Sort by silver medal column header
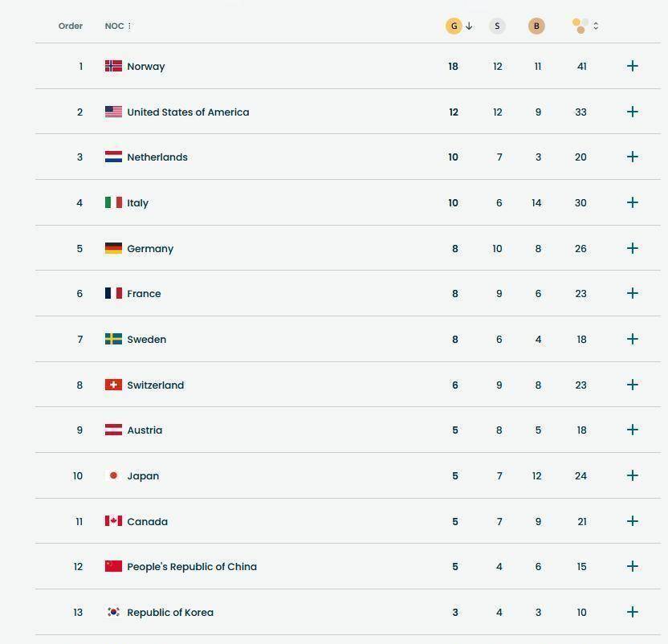Viewport: 668px width, 644px height. coord(497,26)
